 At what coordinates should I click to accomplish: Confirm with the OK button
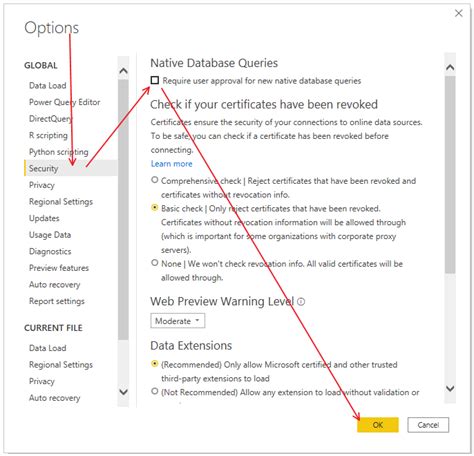pyautogui.click(x=378, y=425)
